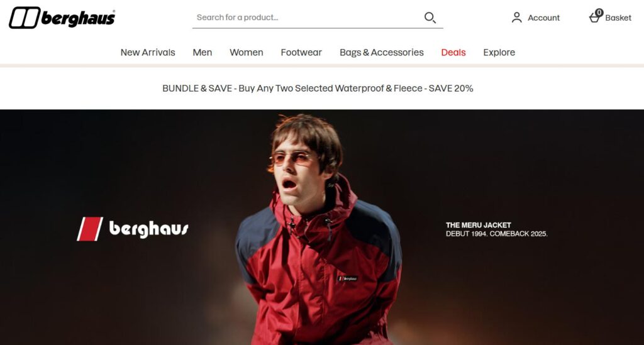Open the Account text link
The width and height of the screenshot is (644, 345).
coord(543,18)
